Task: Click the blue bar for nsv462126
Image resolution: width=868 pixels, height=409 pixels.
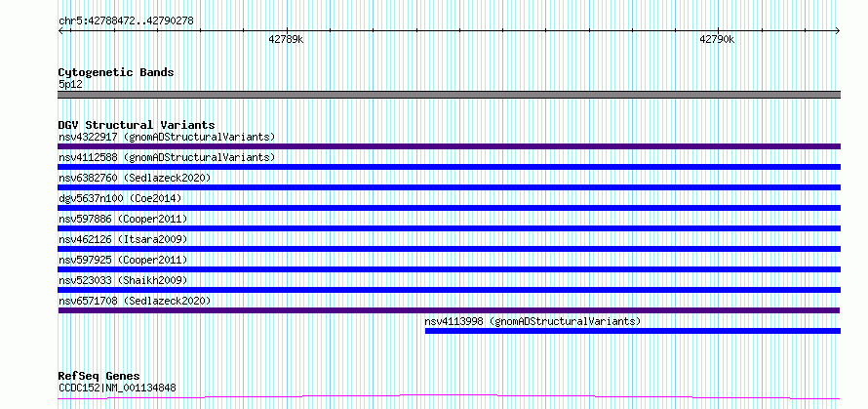Action: pos(449,249)
